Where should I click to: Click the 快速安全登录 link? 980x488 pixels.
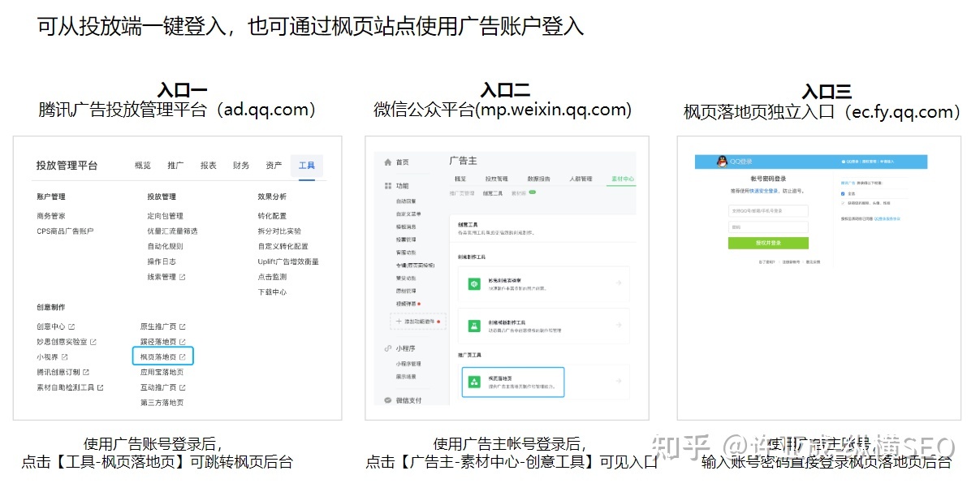tap(764, 191)
